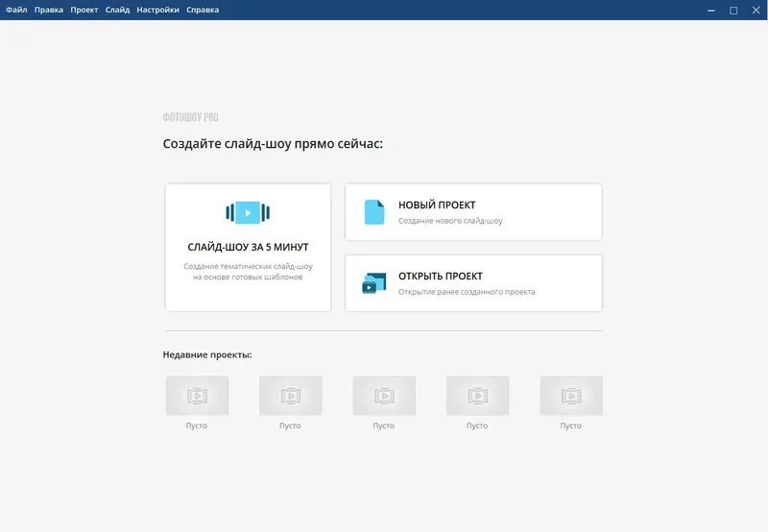Open the Слайд menu

(117, 10)
